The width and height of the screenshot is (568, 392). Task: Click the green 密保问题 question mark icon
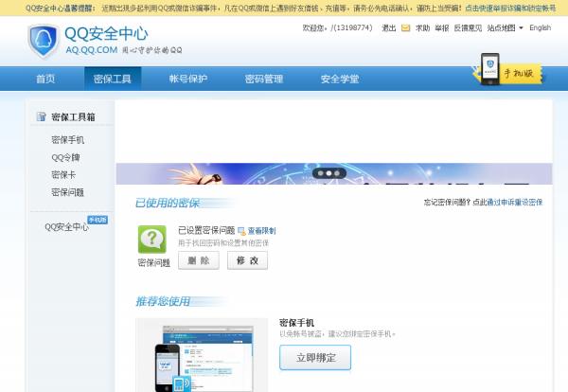152,240
